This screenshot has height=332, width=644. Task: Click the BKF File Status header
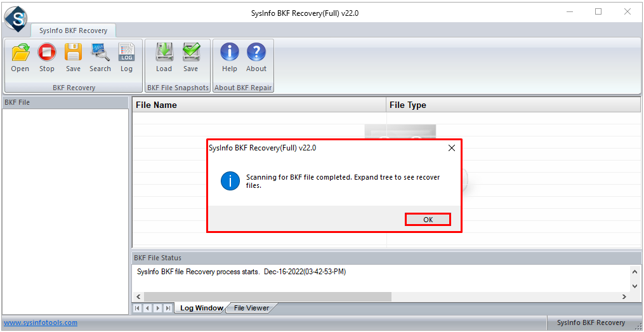point(386,258)
